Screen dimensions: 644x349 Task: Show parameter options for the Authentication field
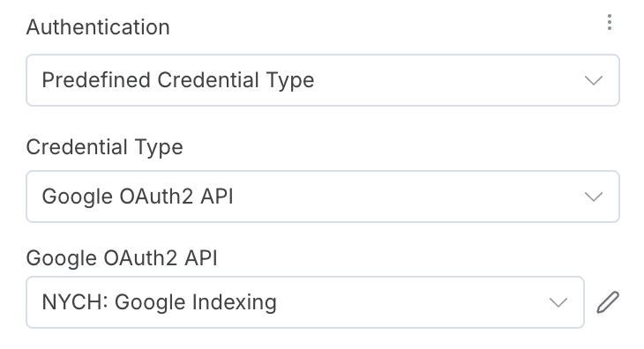click(x=610, y=22)
